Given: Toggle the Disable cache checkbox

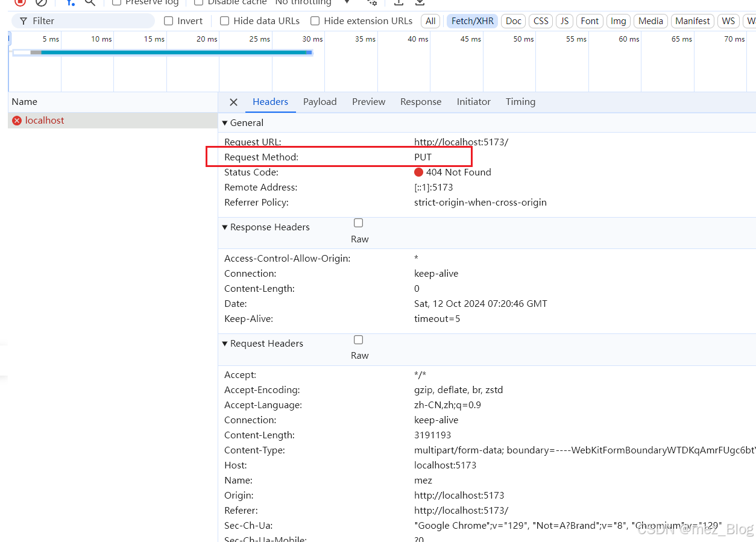Looking at the screenshot, I should [x=198, y=2].
